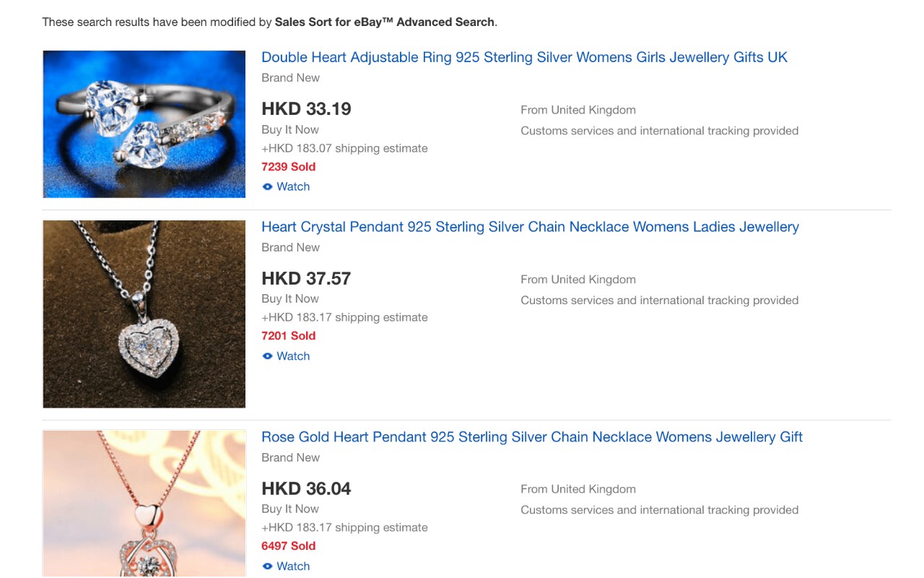Click the red 7239 Sold count
The image size is (924, 578).
tap(289, 167)
